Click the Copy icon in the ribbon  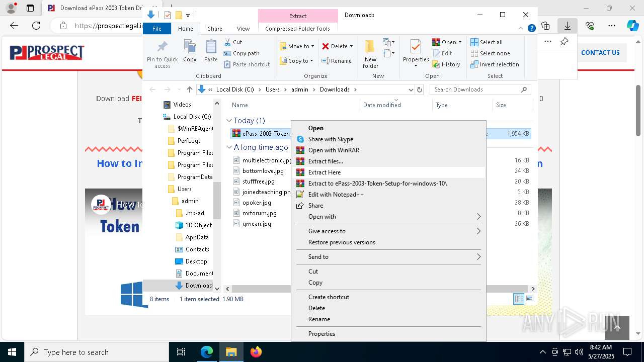(190, 51)
